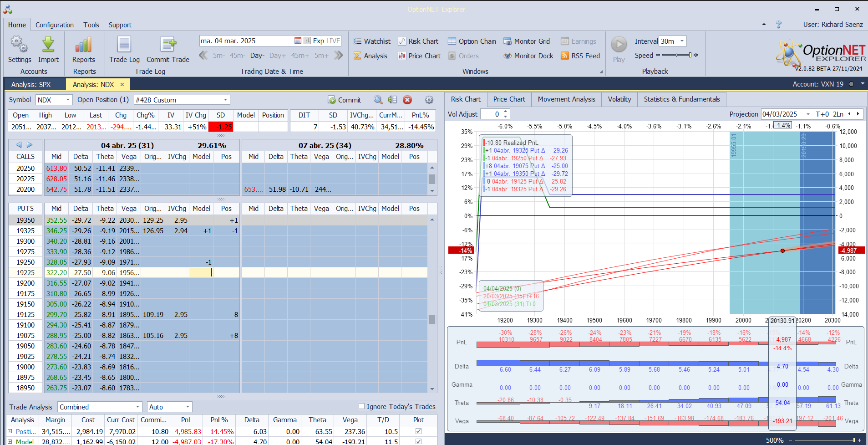Open the Configuration ribbon tab

(x=55, y=25)
